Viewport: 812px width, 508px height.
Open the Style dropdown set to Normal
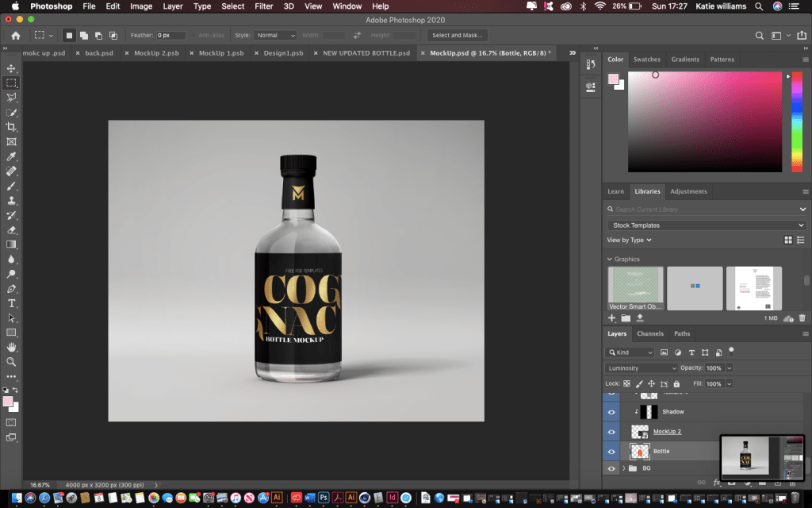[x=275, y=36]
